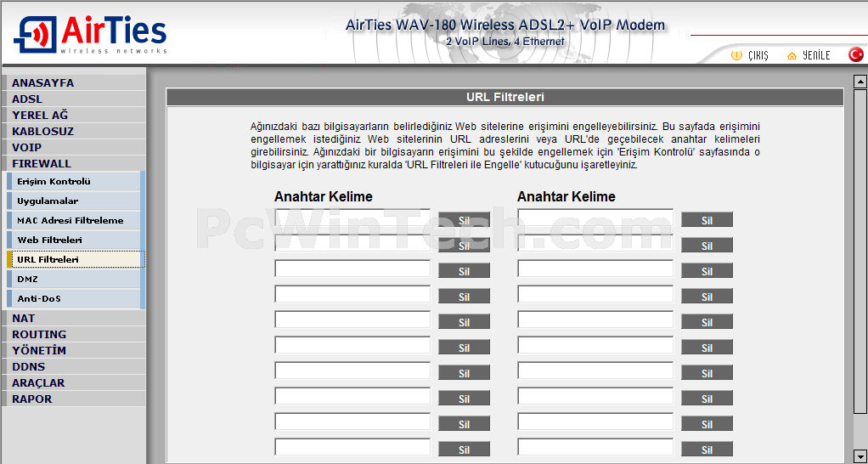The width and height of the screenshot is (868, 464).
Task: Click the scrollbar up arrow
Action: coord(860,82)
